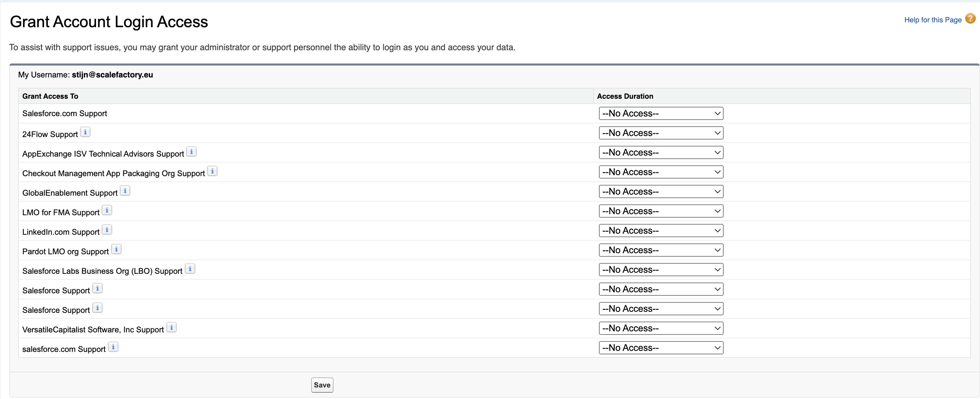Click info icon beside LMO for FMA Support
Viewport: 980px width, 399px height.
[107, 210]
